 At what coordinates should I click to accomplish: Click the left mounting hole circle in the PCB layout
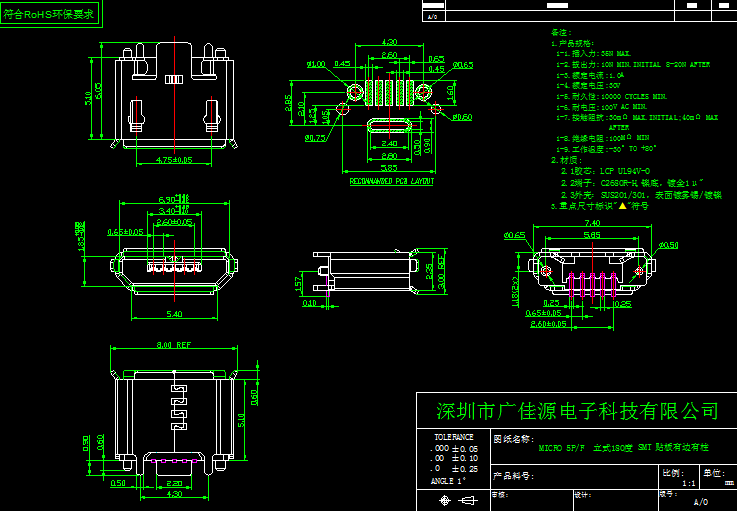pyautogui.click(x=354, y=92)
